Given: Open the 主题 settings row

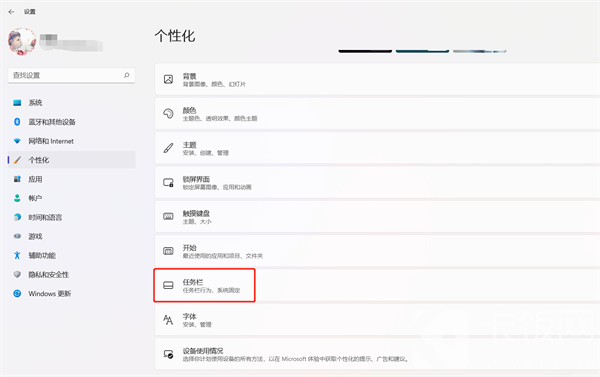Looking at the screenshot, I should click(377, 148).
